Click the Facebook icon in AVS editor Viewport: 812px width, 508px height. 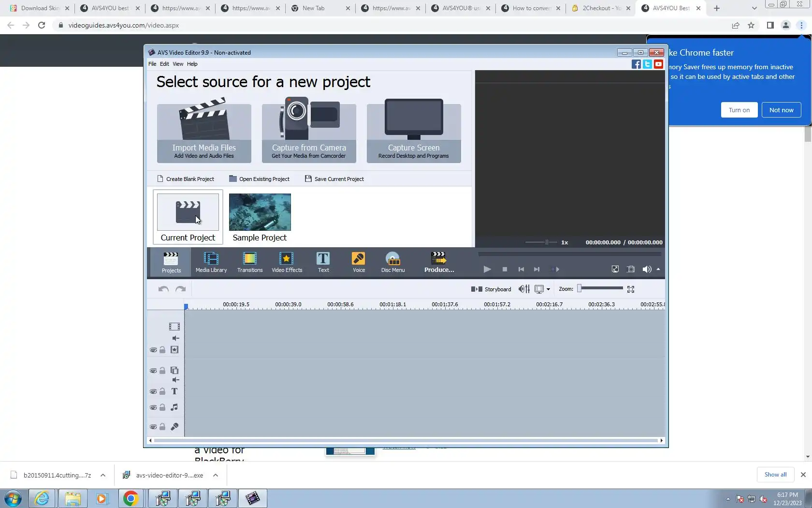point(636,64)
